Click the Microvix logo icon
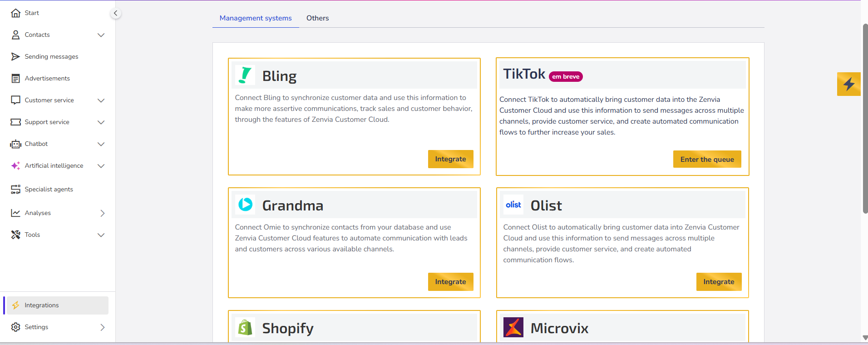 [513, 327]
